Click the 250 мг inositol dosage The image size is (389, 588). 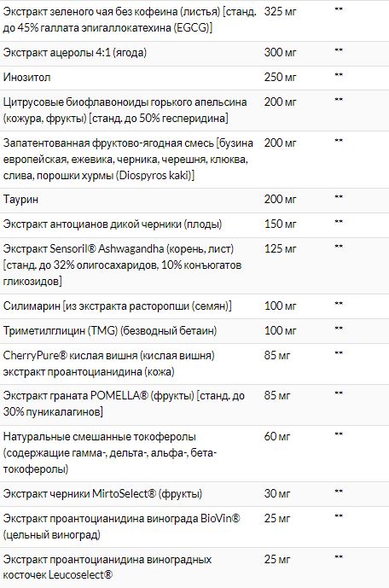pyautogui.click(x=280, y=78)
